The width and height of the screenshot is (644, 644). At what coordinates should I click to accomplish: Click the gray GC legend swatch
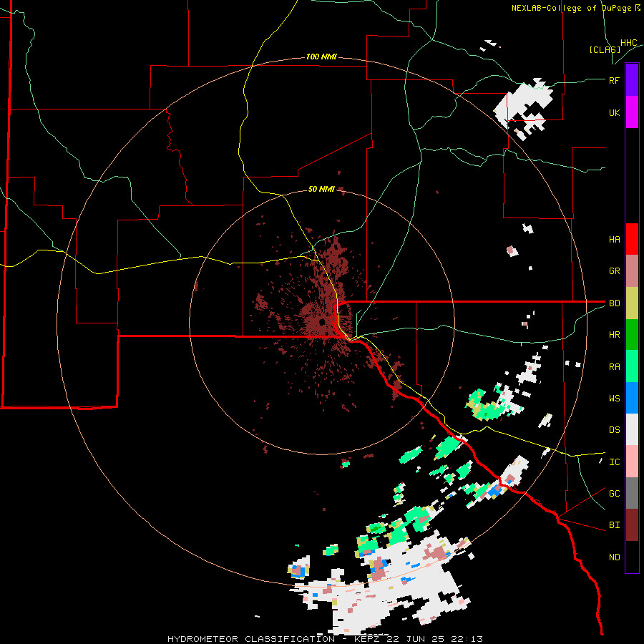click(632, 493)
